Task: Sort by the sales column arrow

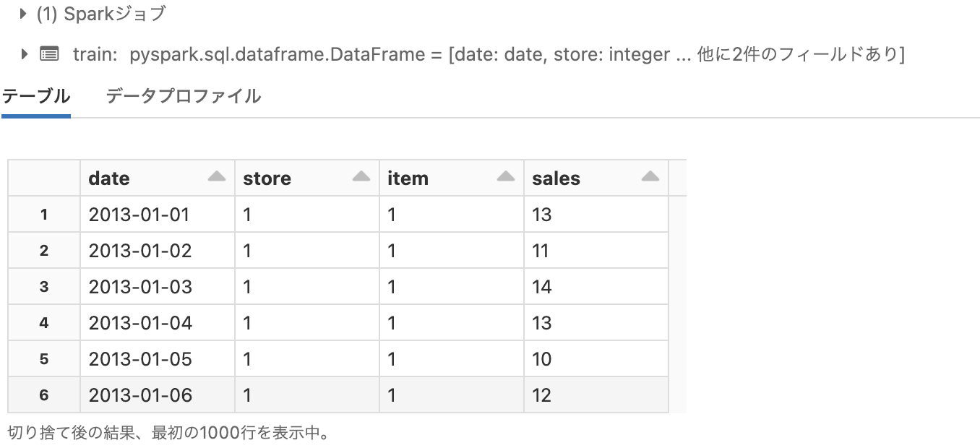Action: 650,177
